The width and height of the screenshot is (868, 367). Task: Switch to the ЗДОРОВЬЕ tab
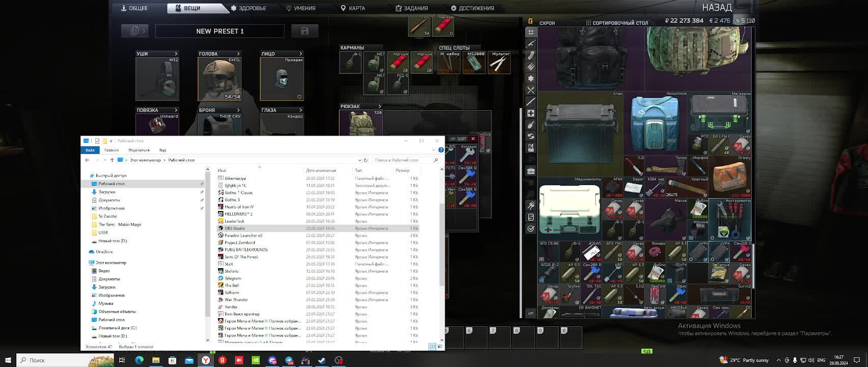[249, 8]
